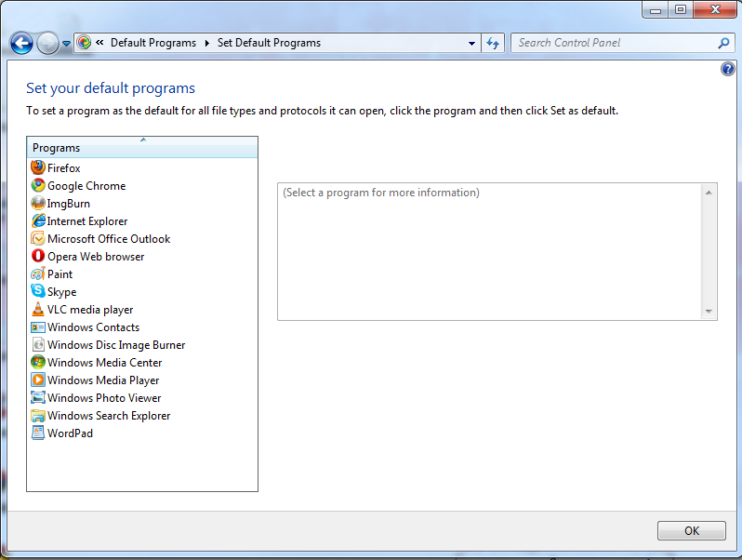Open Help with the question mark icon
This screenshot has height=560, width=742.
(x=727, y=69)
